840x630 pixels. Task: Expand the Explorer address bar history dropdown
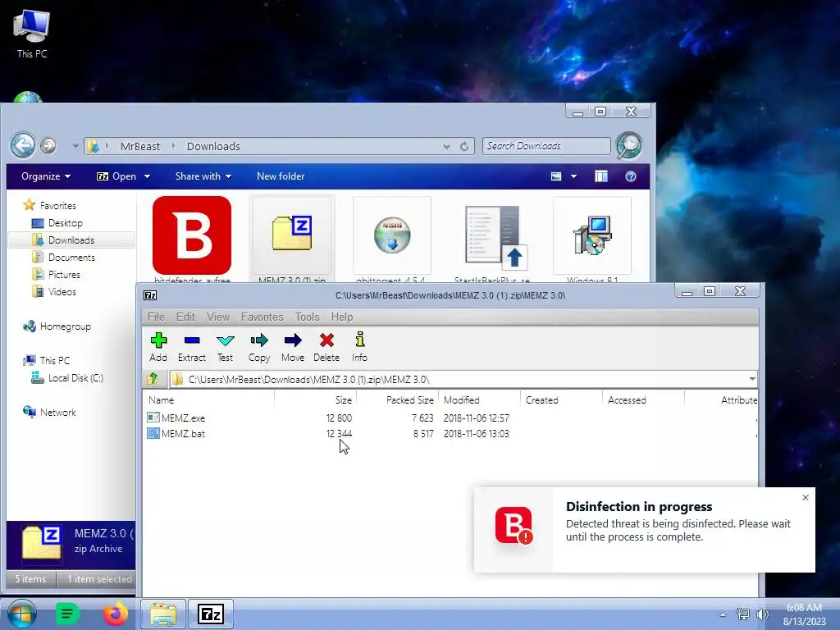(x=446, y=146)
